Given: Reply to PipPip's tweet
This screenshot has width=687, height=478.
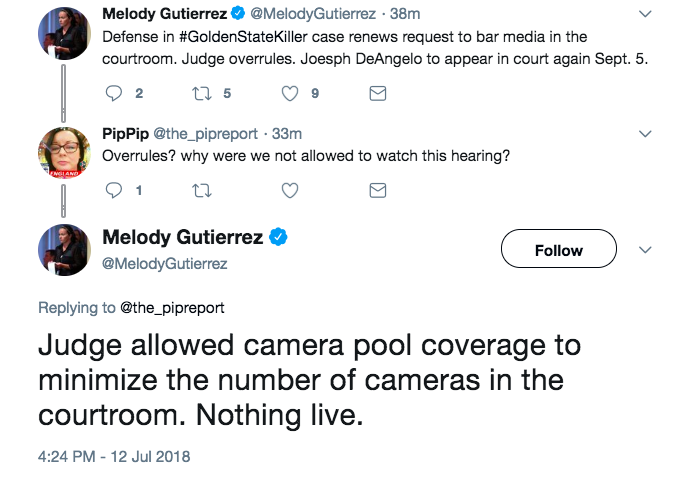Looking at the screenshot, I should click(x=112, y=190).
